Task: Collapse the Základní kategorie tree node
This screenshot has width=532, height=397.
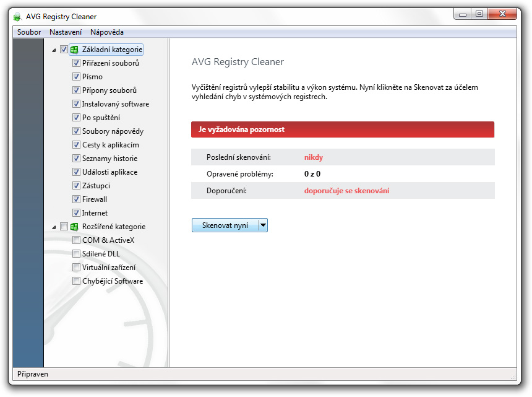Action: pos(54,50)
